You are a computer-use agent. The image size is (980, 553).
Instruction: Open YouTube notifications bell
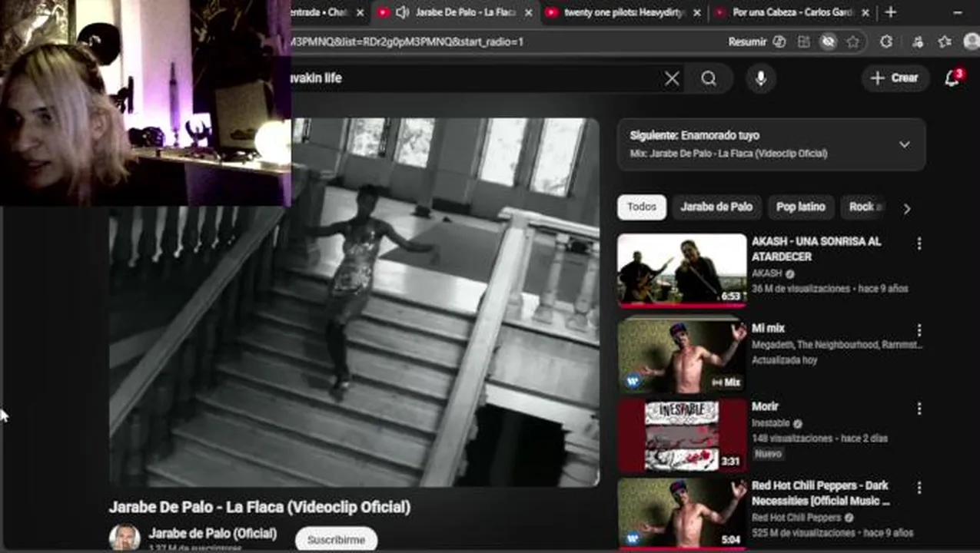click(x=952, y=78)
